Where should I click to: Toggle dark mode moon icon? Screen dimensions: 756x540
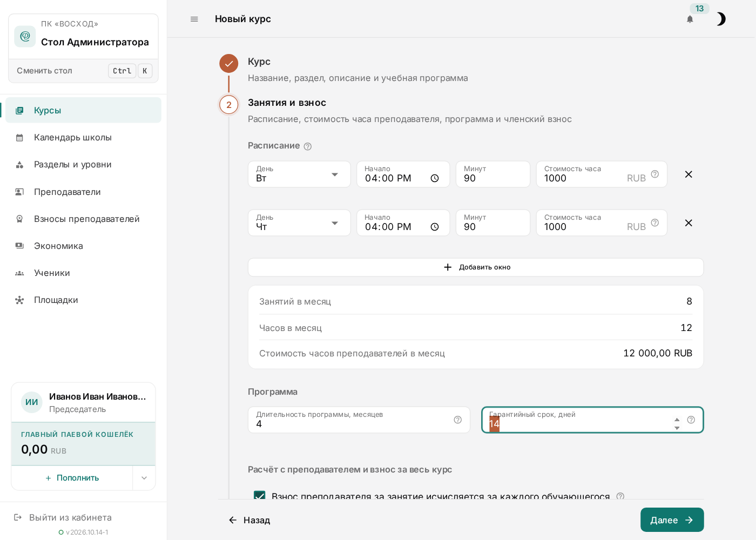point(721,19)
